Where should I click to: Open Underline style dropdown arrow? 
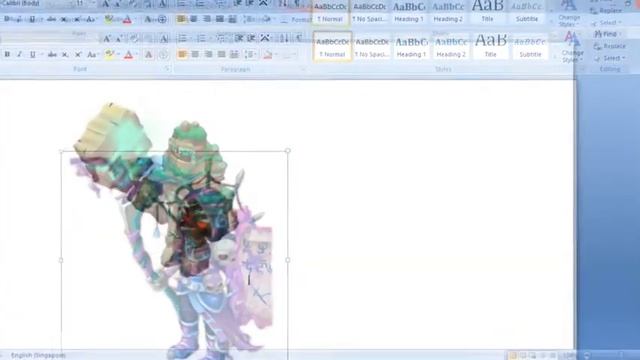41,54
